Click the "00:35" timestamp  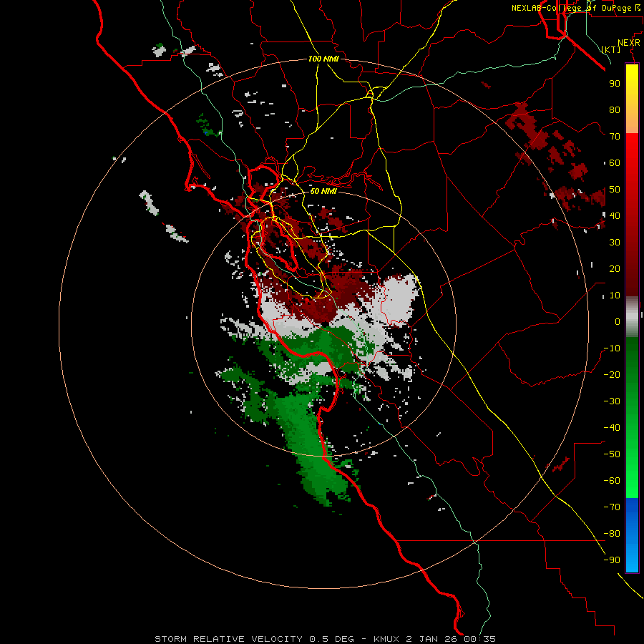(x=479, y=639)
